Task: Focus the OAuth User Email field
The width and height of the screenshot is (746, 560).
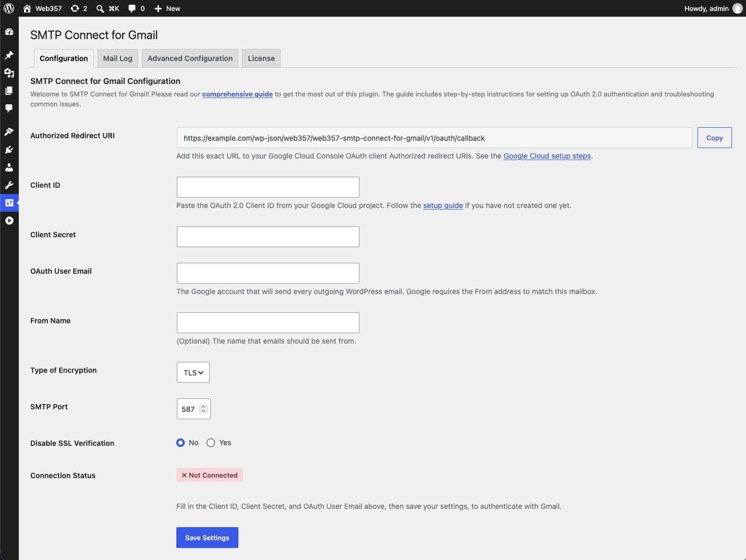Action: click(x=268, y=273)
